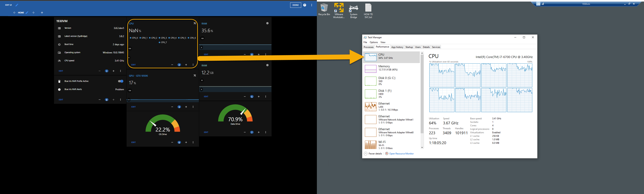Toggle the CPU_7 series in the CPU chart legend
The image size is (644, 194).
pos(163,42)
